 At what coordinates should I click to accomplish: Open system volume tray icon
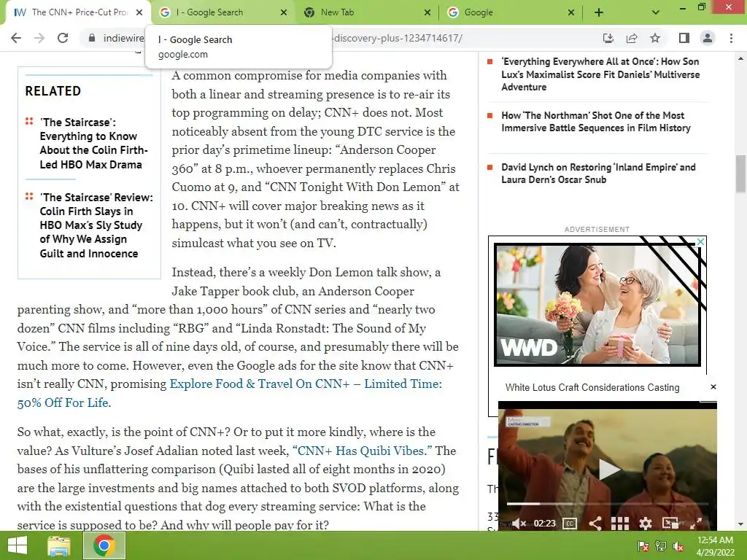[x=678, y=546]
